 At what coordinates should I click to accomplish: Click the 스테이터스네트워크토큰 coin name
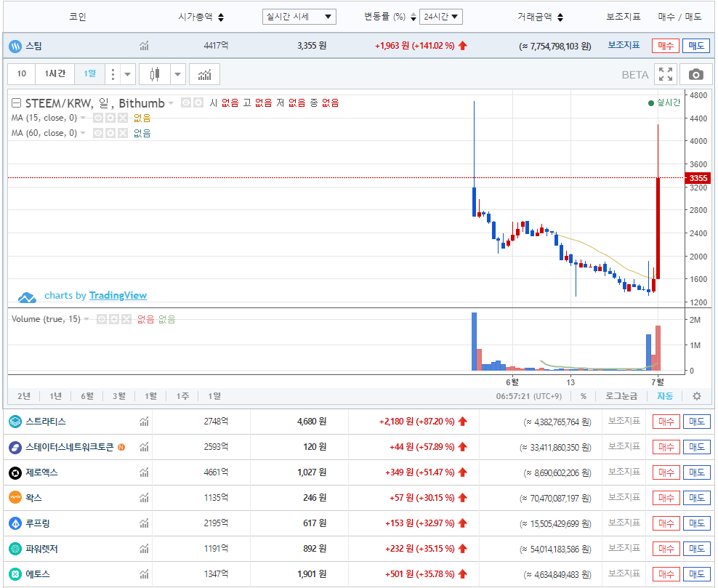(70, 447)
